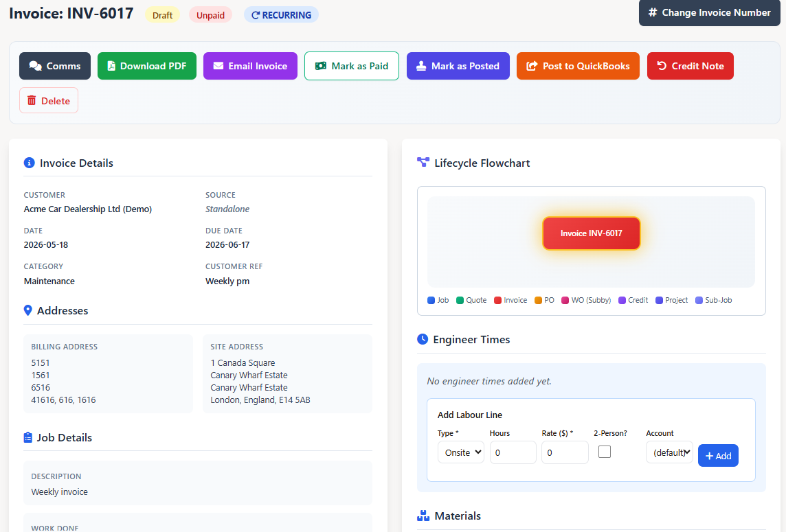
Task: Click billing address line 41616, 616, 1616
Action: click(63, 400)
